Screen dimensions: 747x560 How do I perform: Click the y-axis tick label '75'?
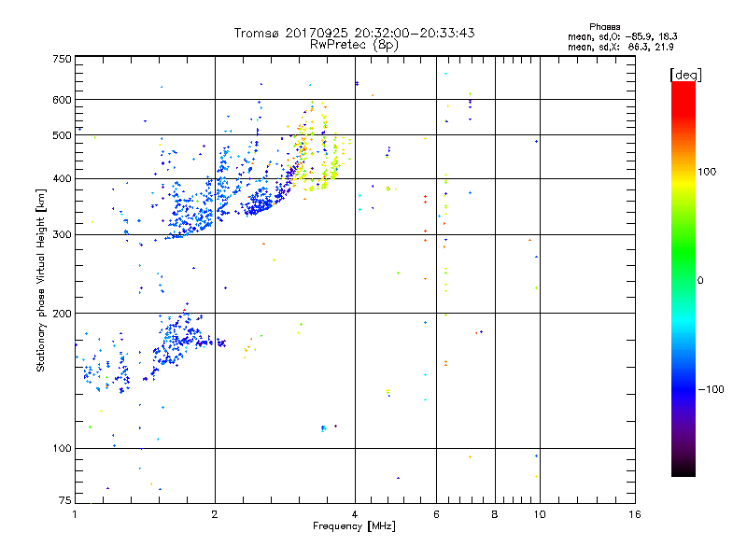pos(65,500)
